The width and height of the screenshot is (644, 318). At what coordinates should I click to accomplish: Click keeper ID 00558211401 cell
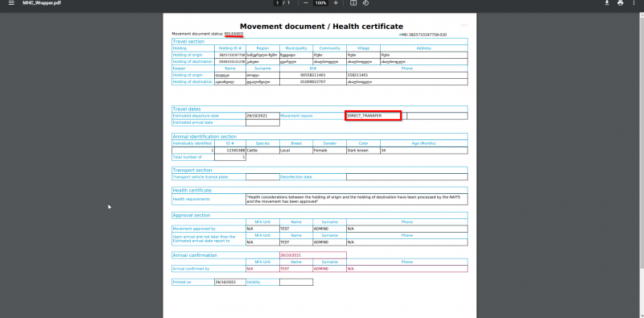[313, 75]
